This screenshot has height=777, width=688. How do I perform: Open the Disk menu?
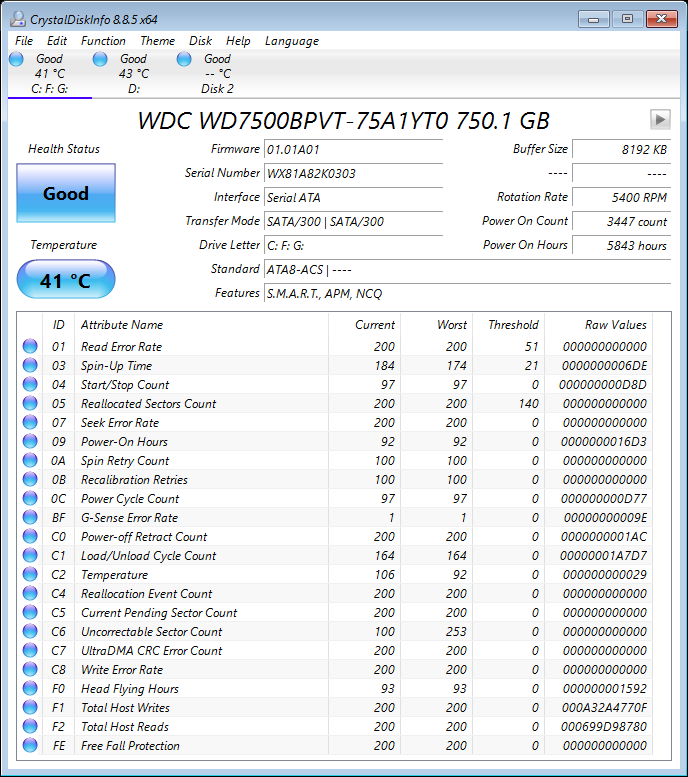click(x=200, y=41)
